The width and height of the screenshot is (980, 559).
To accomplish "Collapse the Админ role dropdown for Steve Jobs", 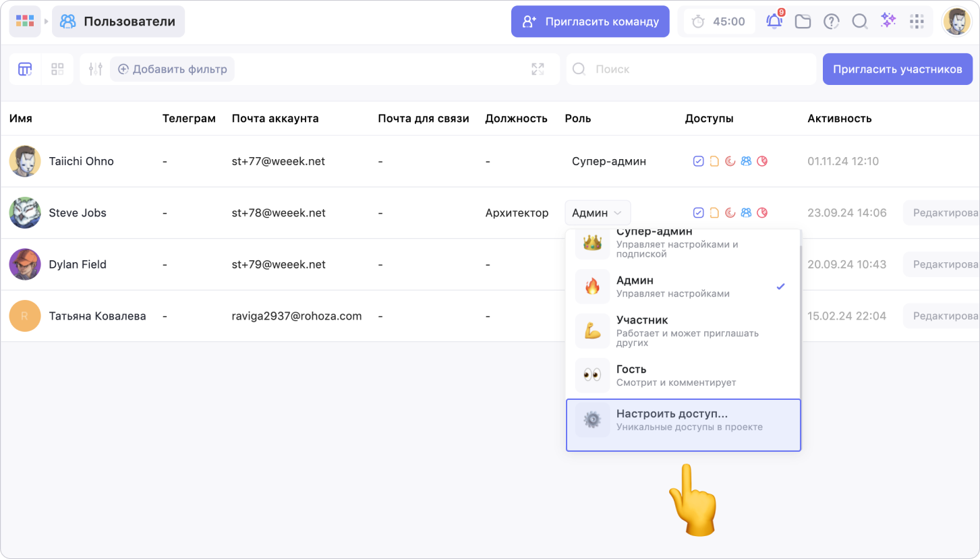I will point(597,213).
